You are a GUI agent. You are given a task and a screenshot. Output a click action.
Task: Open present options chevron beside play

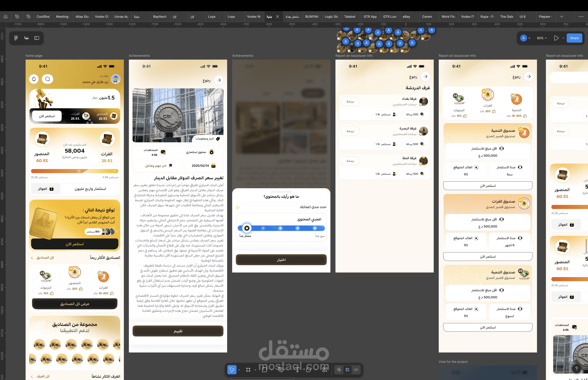click(563, 38)
